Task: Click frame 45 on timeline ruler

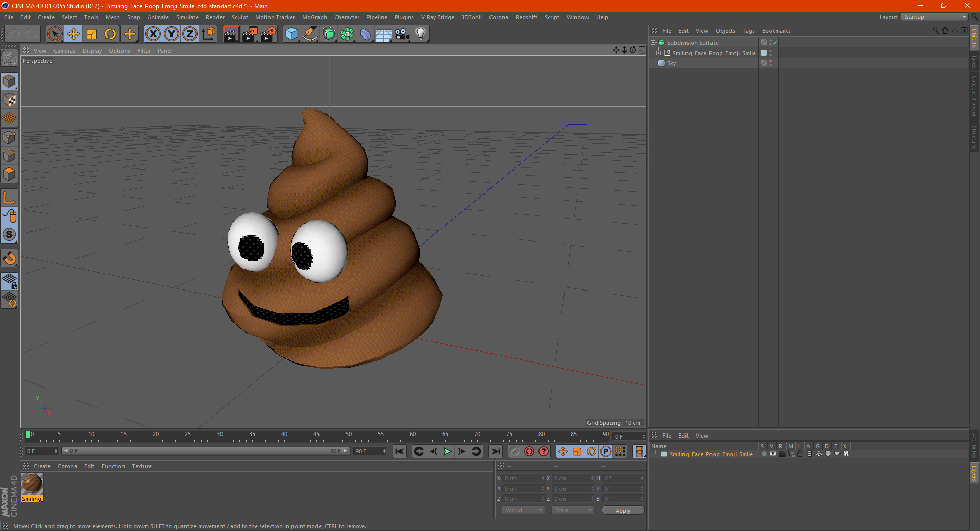Action: pyautogui.click(x=316, y=436)
